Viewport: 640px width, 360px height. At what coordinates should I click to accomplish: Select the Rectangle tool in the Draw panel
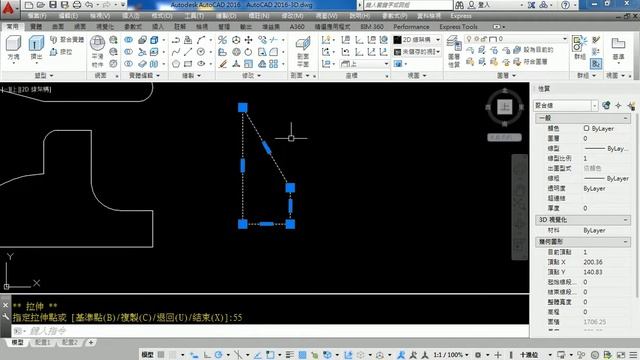click(188, 64)
